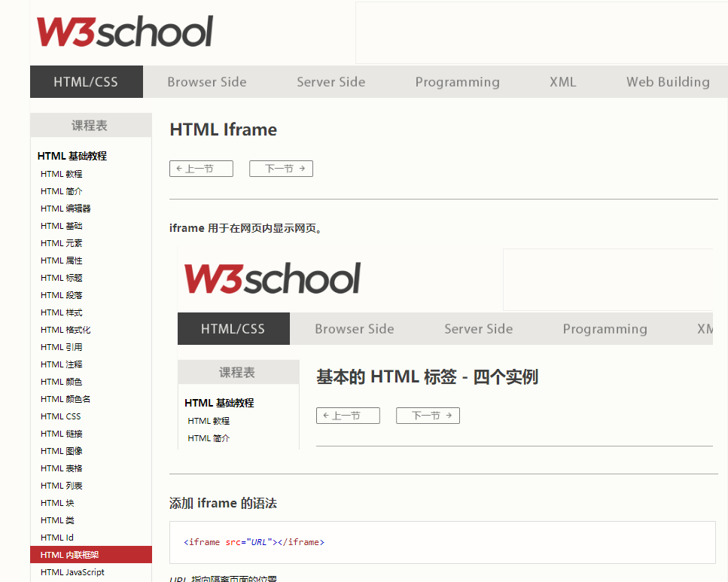Viewport: 728px width, 582px height.
Task: Open HTML 编辑器 sidebar link
Action: click(x=65, y=209)
